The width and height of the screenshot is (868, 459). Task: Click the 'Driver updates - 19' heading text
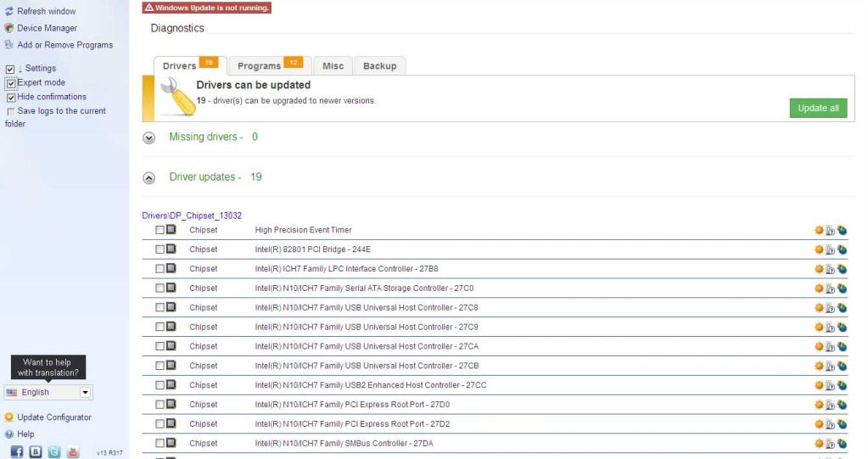tap(216, 177)
